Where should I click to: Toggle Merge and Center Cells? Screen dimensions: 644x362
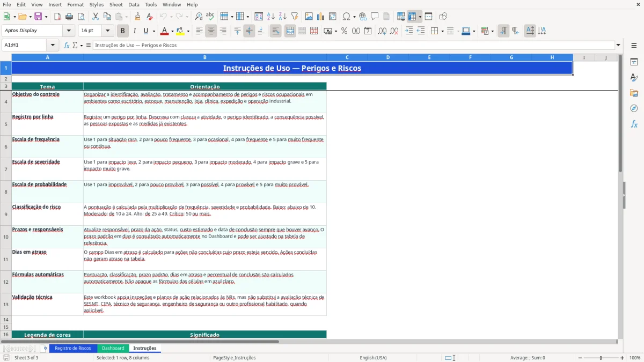(290, 31)
